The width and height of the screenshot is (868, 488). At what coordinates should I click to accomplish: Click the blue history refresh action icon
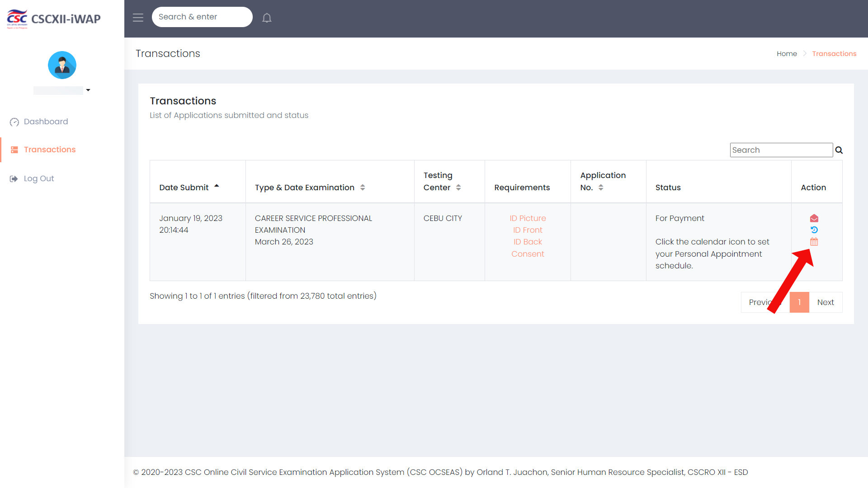click(814, 230)
